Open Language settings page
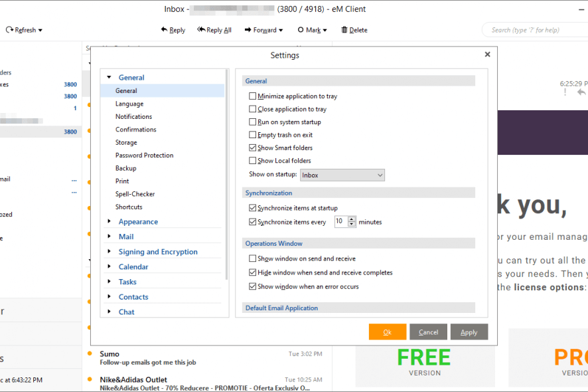This screenshot has height=392, width=588. pos(129,104)
